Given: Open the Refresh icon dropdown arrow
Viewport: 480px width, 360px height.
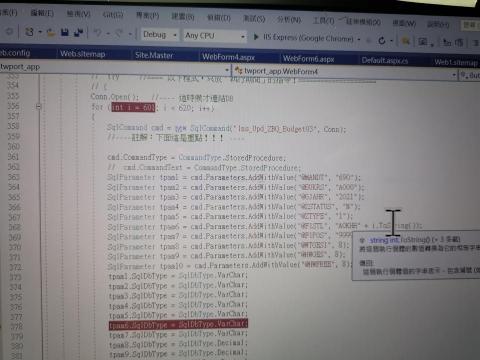Looking at the screenshot, I should 392,41.
